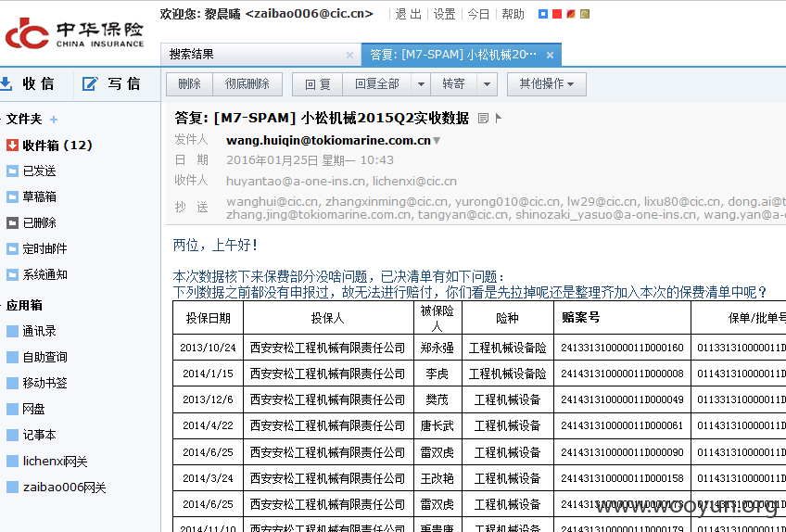Open the 已发送 folder
Image resolution: width=786 pixels, height=532 pixels.
tap(39, 171)
